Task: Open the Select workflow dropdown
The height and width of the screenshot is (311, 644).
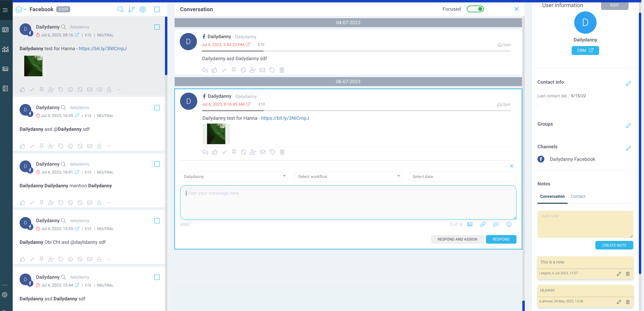Action: click(348, 176)
